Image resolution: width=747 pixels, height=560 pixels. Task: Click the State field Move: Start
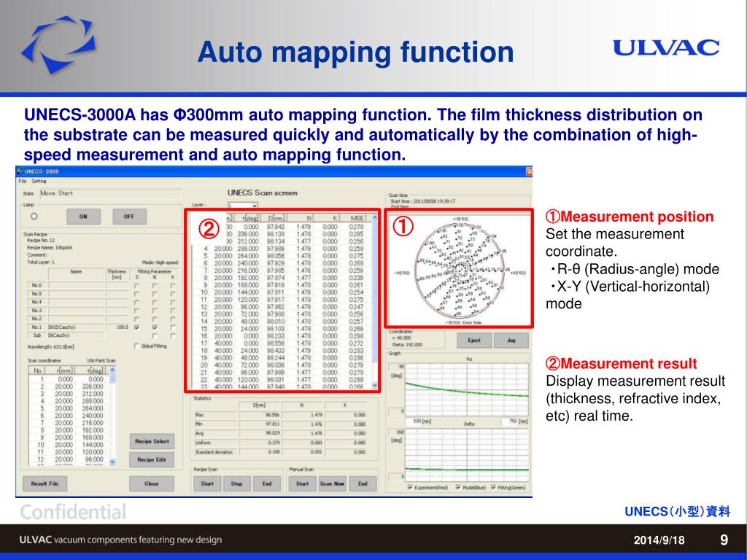click(x=110, y=193)
